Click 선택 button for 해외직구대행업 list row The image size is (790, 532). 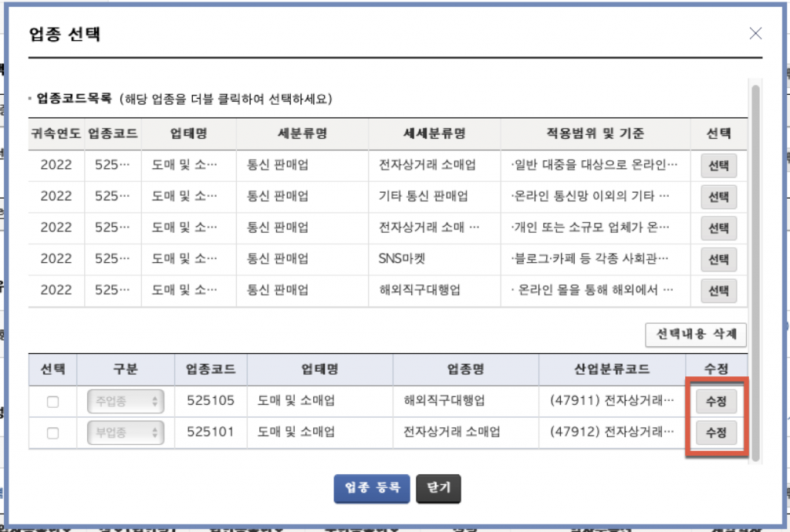[718, 291]
